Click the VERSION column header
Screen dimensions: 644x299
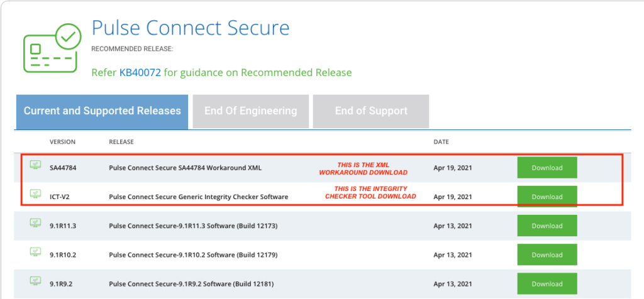(x=62, y=142)
